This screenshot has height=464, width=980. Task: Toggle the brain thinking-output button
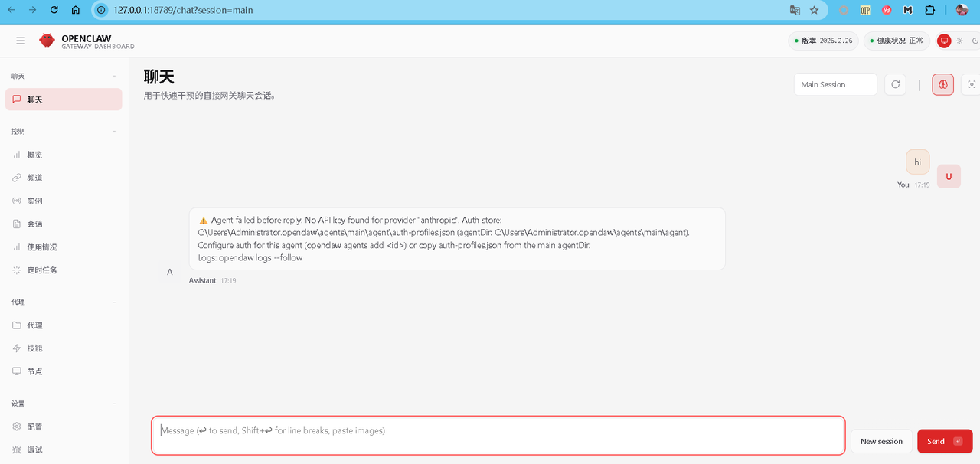[942, 84]
